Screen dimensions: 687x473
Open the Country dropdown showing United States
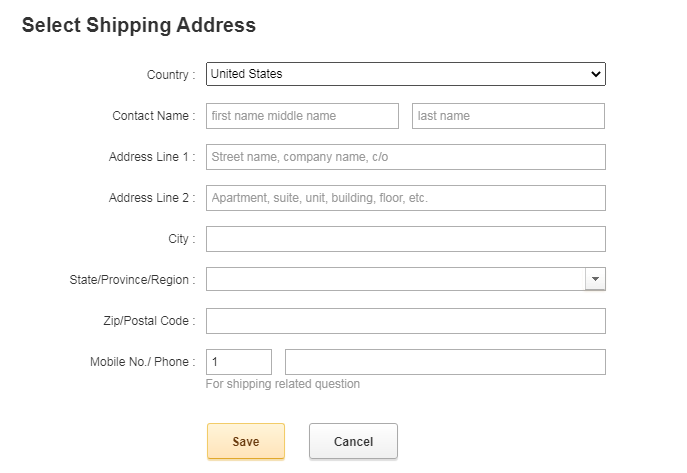point(405,74)
